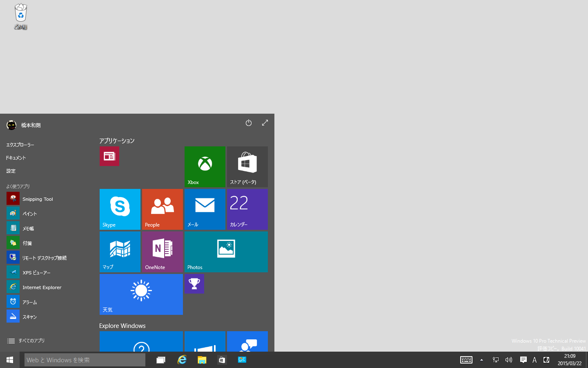Open アラーム alarm app

click(49, 302)
